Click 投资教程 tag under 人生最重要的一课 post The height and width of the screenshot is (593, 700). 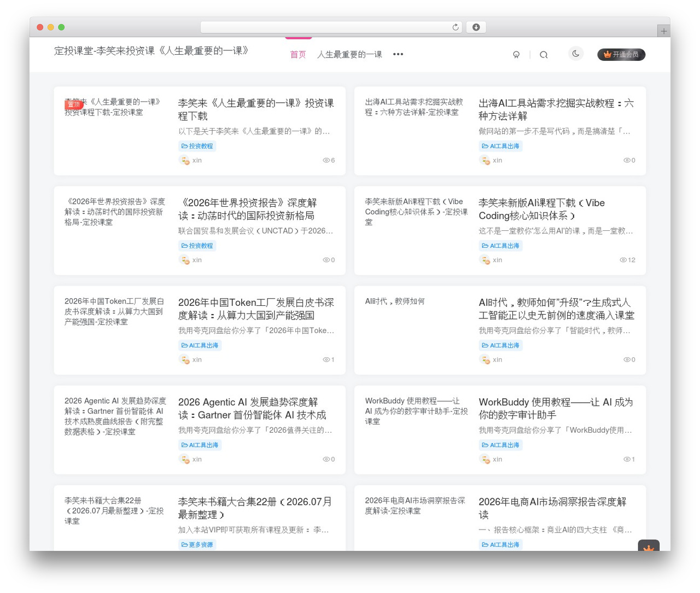[x=197, y=146]
